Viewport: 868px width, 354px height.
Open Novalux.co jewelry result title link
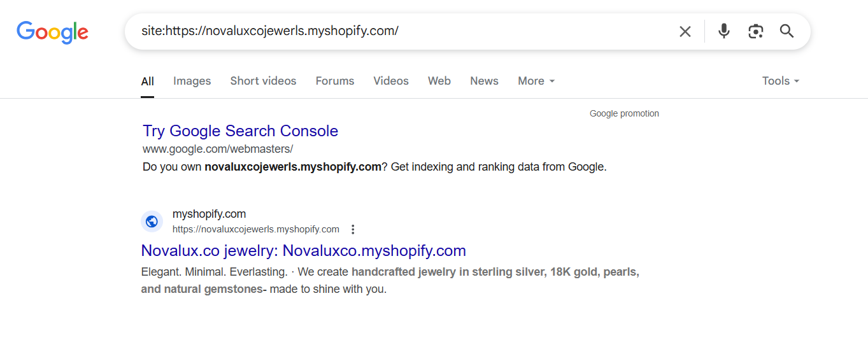[303, 250]
